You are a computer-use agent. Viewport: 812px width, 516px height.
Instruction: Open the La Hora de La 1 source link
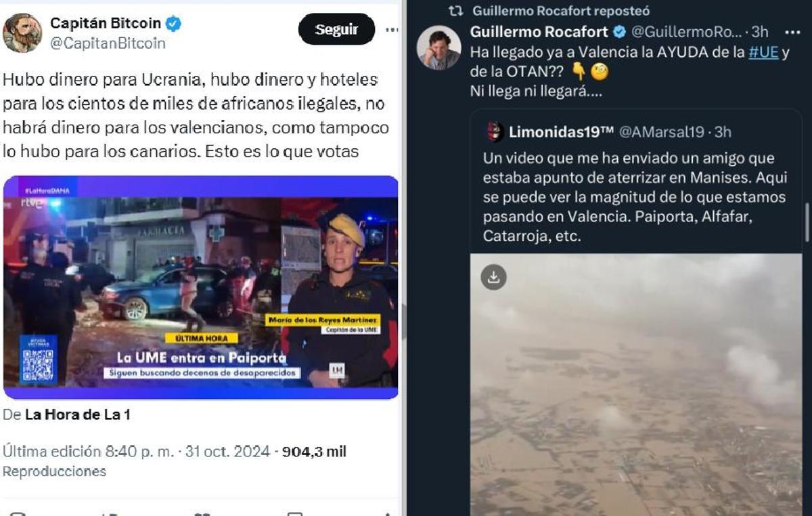coord(78,415)
